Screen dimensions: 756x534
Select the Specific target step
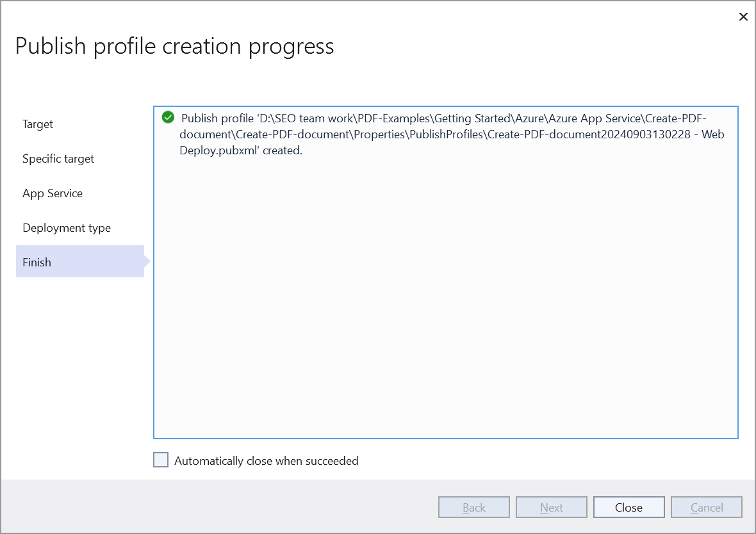click(58, 159)
